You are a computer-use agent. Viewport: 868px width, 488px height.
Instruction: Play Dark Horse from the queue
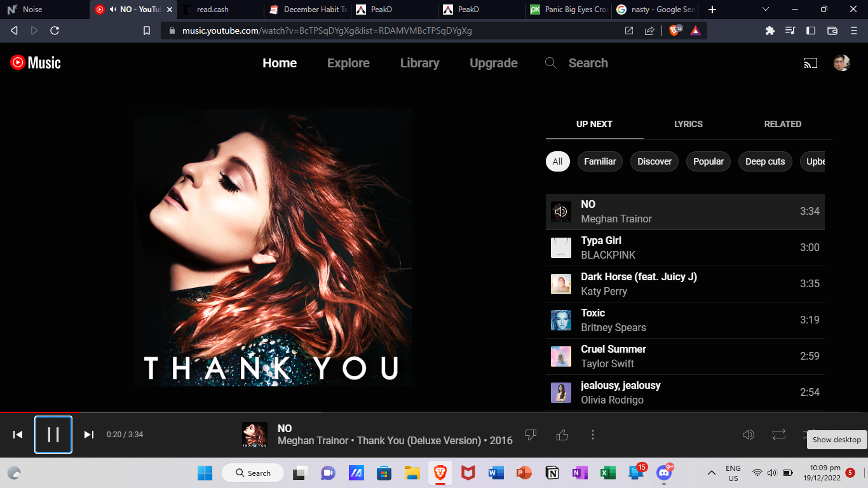tap(685, 284)
